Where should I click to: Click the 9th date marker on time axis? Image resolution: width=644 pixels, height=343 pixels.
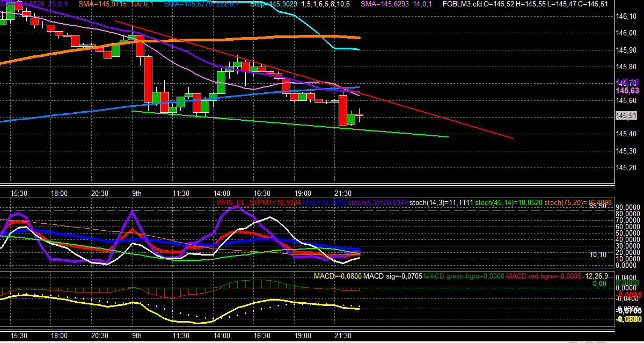tap(137, 193)
